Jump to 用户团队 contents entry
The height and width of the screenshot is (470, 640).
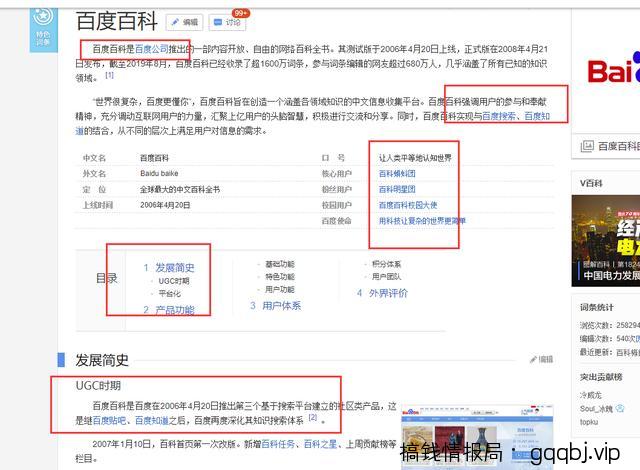386,277
